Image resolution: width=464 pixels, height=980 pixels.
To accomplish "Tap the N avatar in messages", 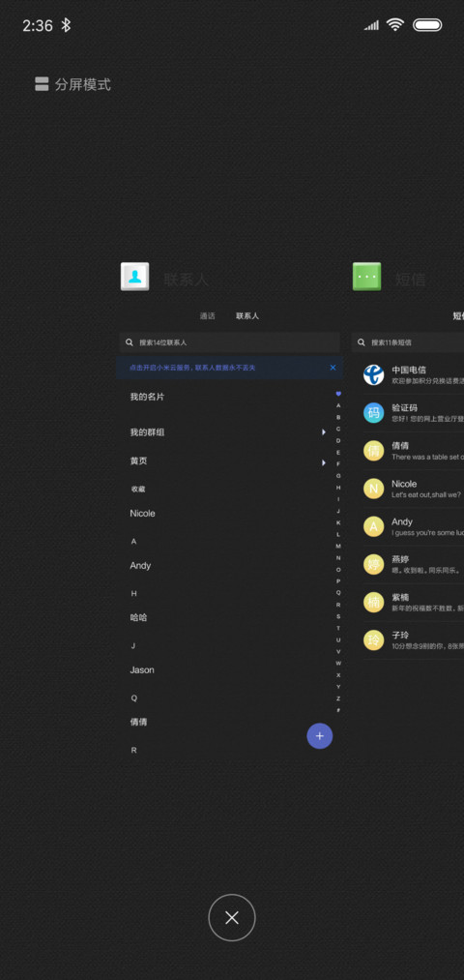I will (373, 489).
